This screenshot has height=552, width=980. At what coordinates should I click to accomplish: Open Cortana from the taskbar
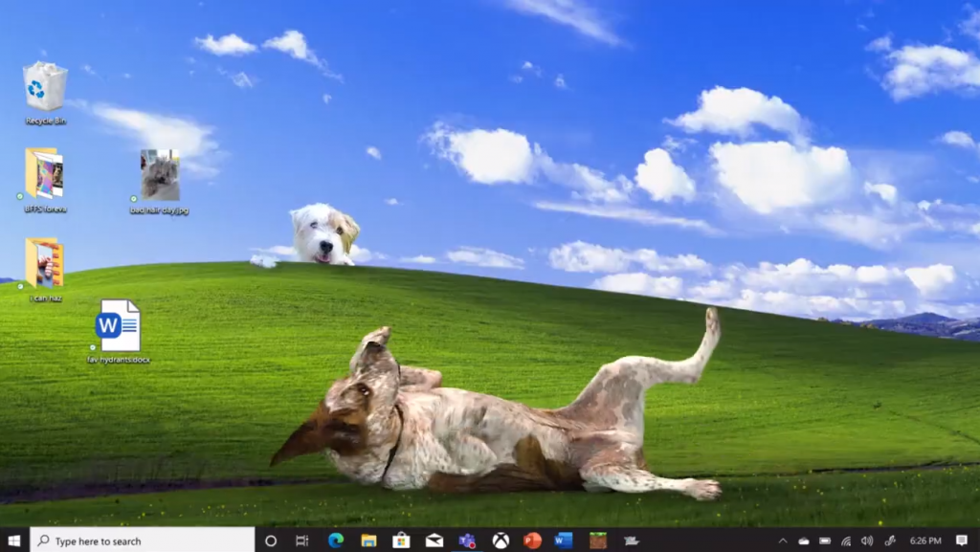[x=271, y=541]
